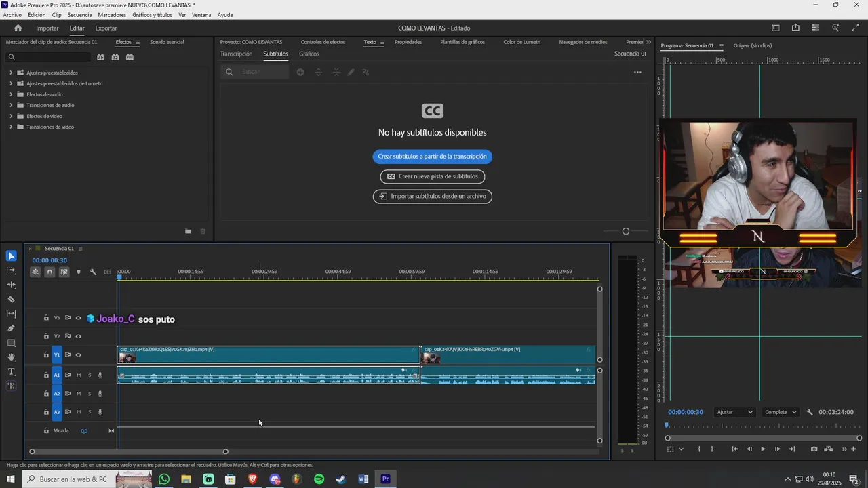The height and width of the screenshot is (488, 868).
Task: Export frame with the camera icon
Action: 814,449
